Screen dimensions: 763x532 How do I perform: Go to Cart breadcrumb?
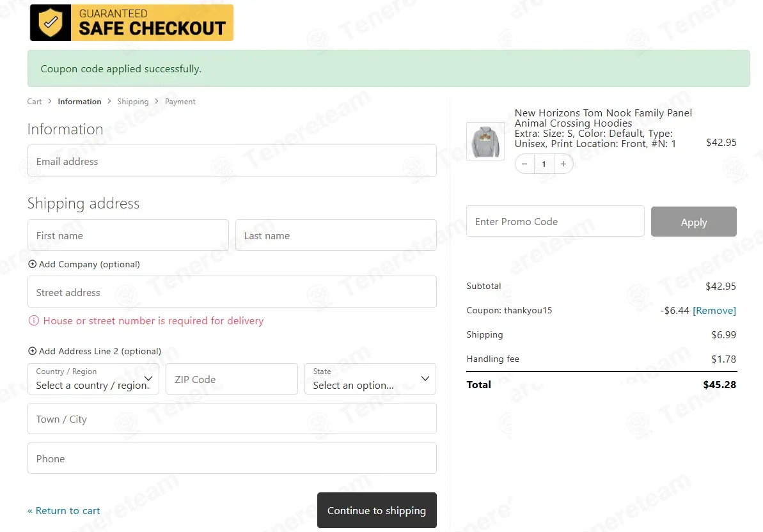(x=34, y=102)
